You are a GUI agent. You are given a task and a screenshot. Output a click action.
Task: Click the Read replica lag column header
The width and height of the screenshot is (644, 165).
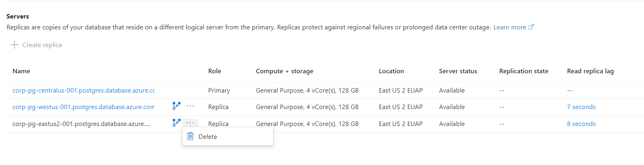(590, 71)
